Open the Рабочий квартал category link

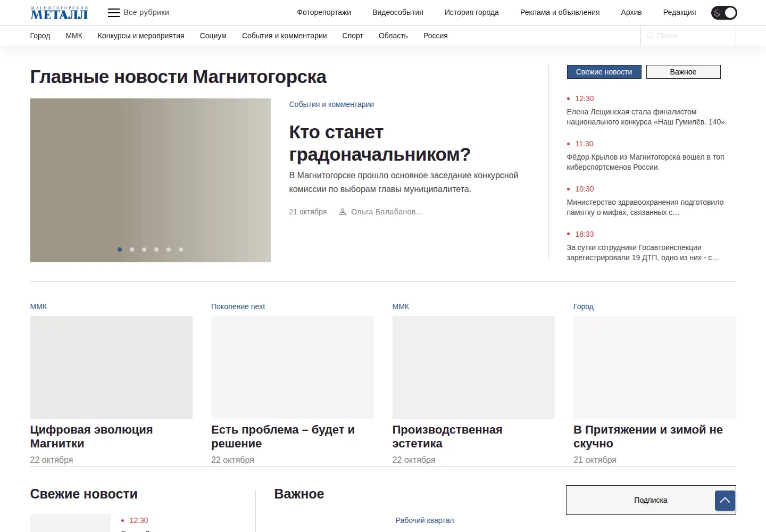click(424, 520)
